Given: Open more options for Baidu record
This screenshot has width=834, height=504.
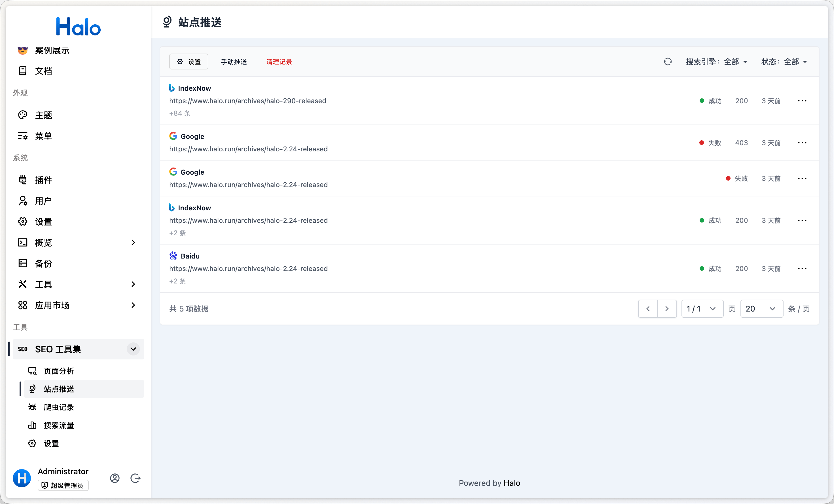Looking at the screenshot, I should click(802, 268).
